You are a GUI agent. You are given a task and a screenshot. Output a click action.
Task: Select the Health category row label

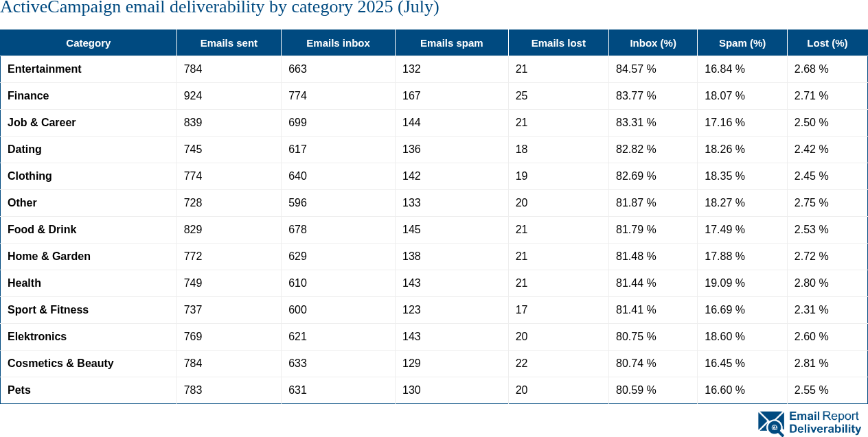(x=24, y=283)
